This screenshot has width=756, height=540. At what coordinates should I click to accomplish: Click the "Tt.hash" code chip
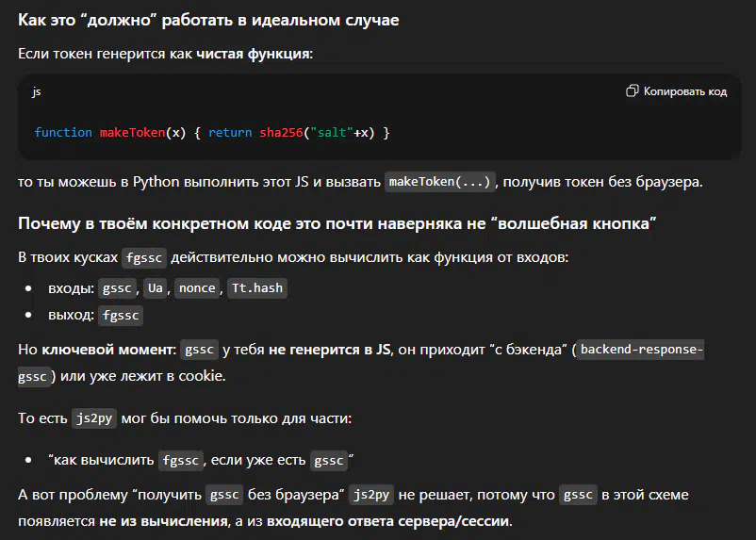pos(255,289)
